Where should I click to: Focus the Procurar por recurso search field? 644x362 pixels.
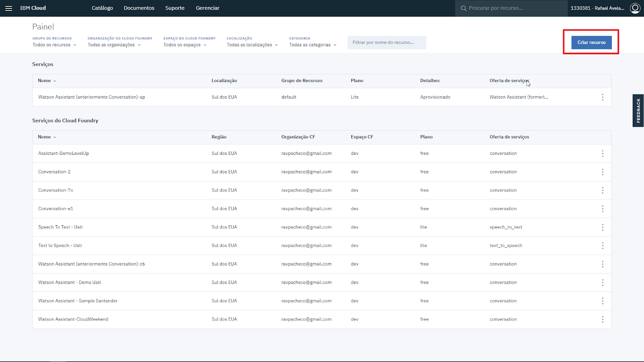pos(511,8)
